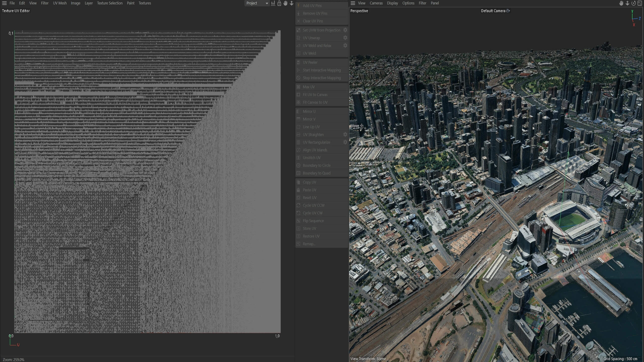This screenshot has height=362, width=644.
Task: Open settings gear next to UV Rectangularize
Action: [345, 142]
